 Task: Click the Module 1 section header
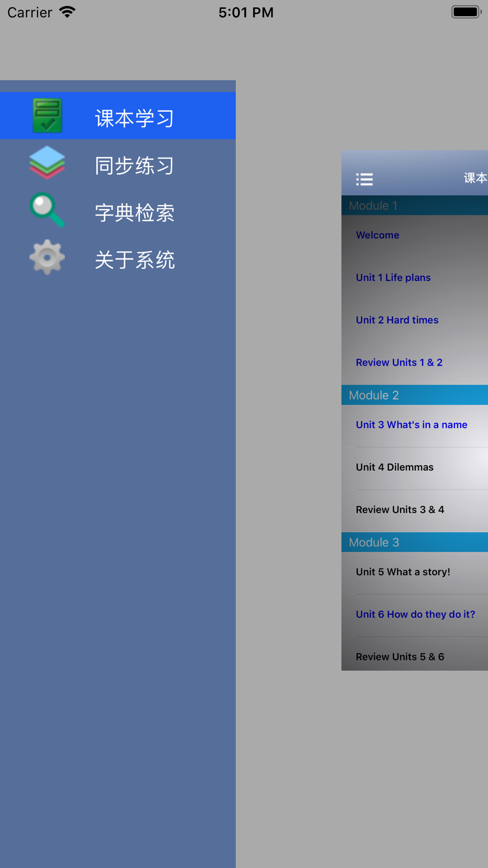[x=415, y=206]
